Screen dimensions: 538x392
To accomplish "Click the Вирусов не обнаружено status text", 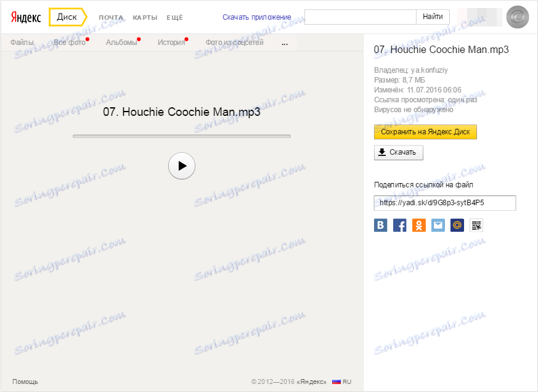I will [414, 110].
